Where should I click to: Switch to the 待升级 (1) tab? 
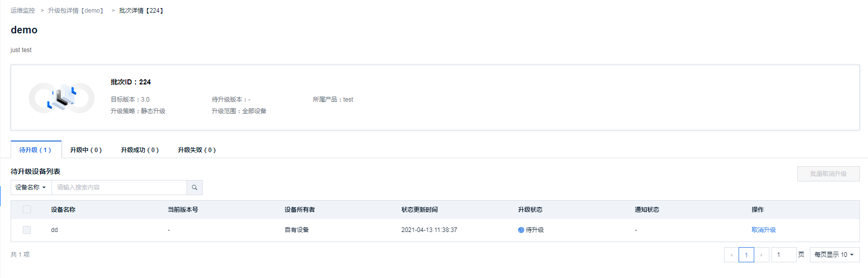point(35,150)
